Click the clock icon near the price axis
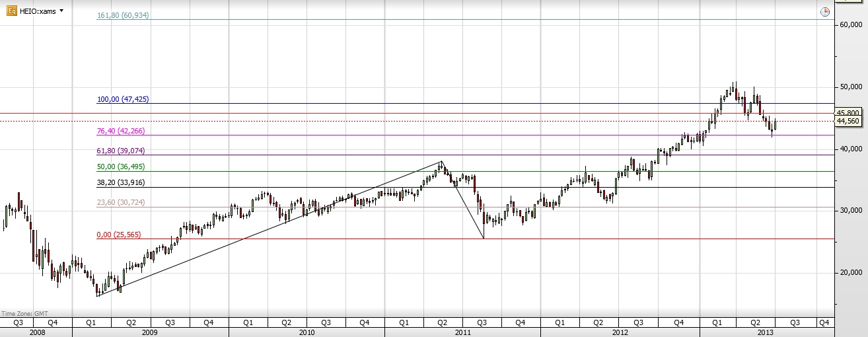The height and width of the screenshot is (337, 868). tap(824, 11)
